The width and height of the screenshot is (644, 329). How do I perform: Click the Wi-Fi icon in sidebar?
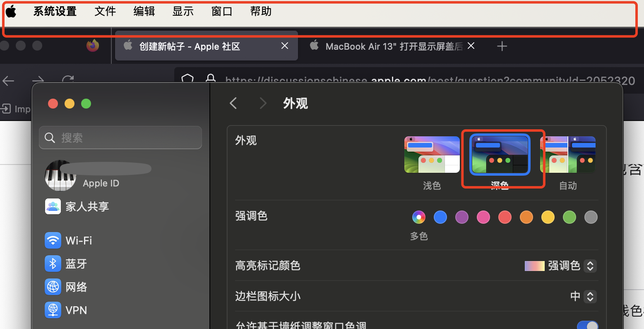pyautogui.click(x=53, y=240)
